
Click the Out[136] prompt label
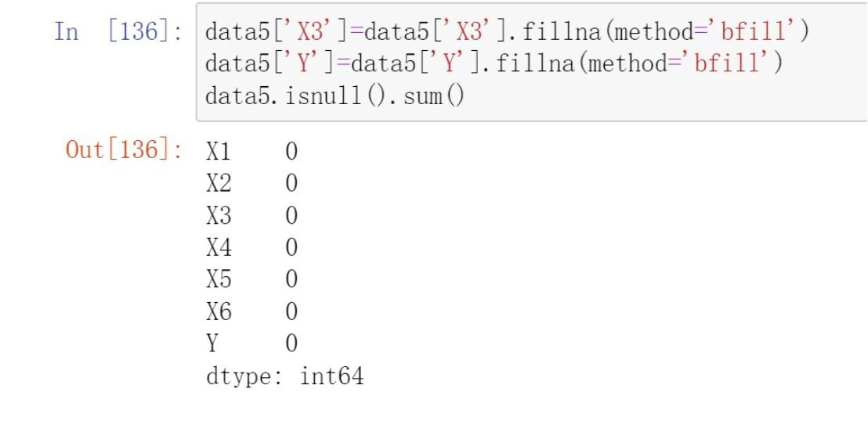[124, 149]
